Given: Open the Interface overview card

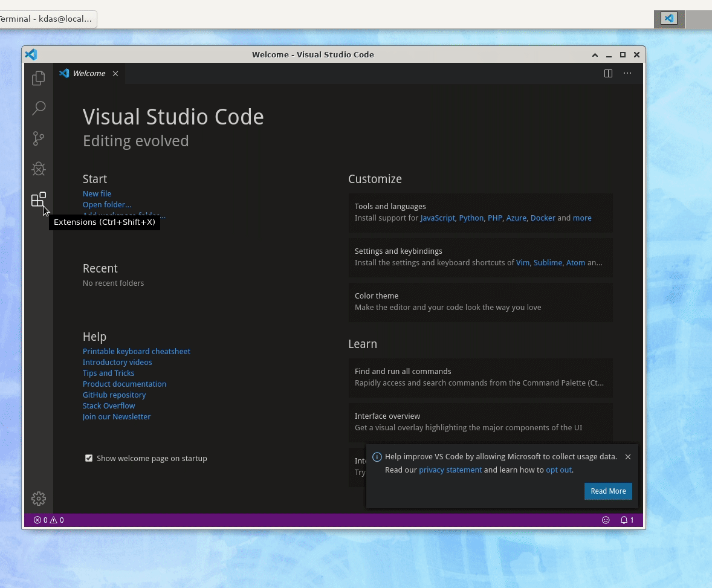Looking at the screenshot, I should [481, 422].
